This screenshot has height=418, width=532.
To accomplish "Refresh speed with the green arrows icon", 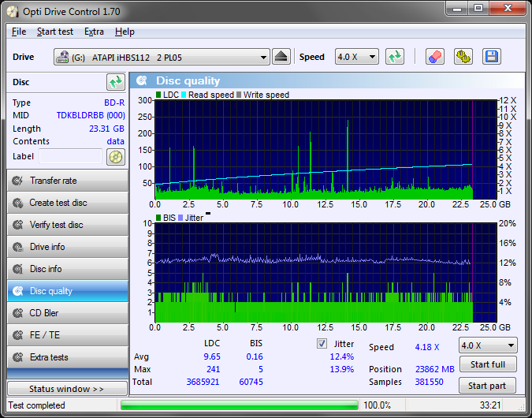I will 395,57.
